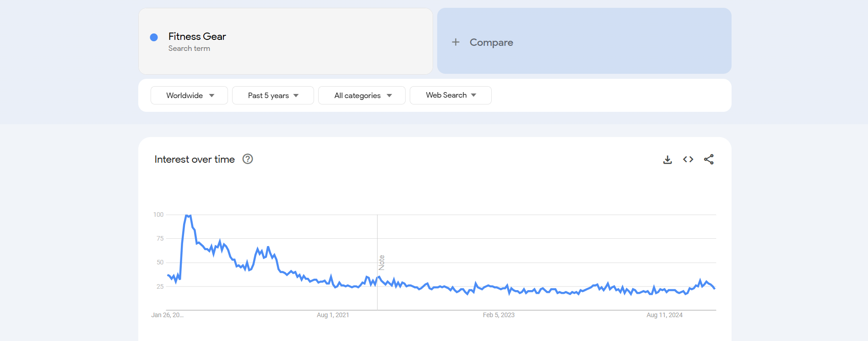Click the blue dot beside Fitness Gear
Screen dimensions: 868x341
[x=154, y=37]
